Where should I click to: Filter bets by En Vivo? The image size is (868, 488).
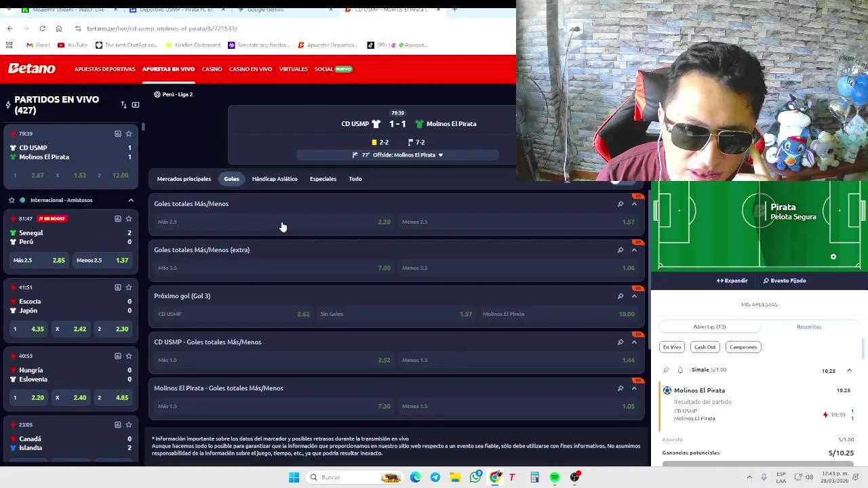click(x=672, y=347)
